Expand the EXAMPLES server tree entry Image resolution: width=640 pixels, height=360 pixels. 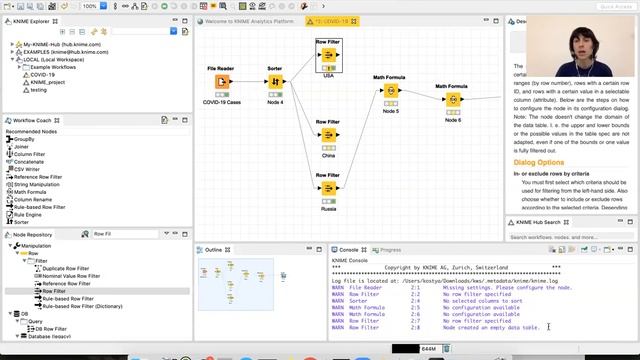coord(12,52)
